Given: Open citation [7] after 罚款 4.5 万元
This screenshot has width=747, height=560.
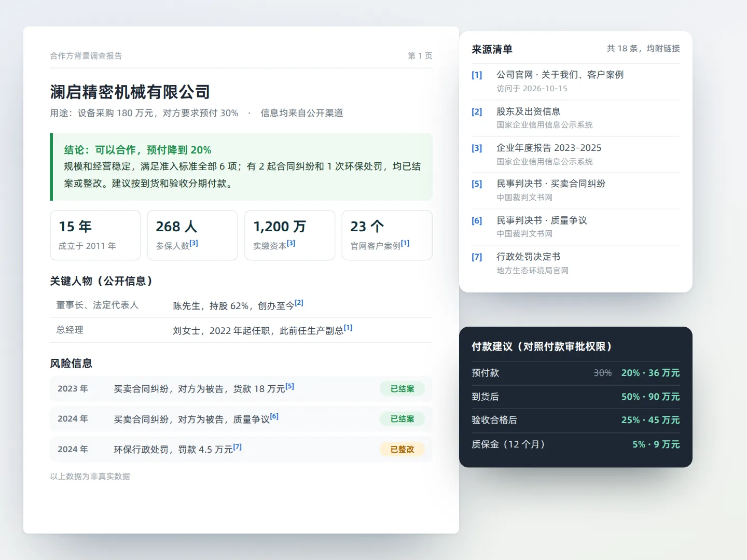Looking at the screenshot, I should 238,447.
